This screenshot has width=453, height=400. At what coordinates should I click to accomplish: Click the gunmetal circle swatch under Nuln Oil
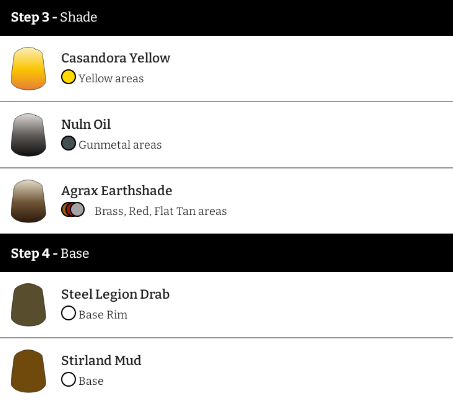click(x=68, y=143)
